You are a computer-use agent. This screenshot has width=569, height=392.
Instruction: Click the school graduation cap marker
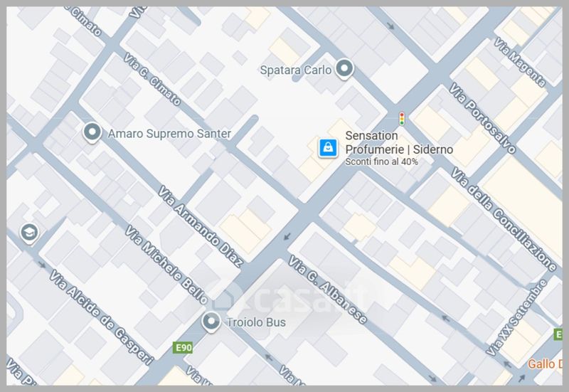point(29,233)
